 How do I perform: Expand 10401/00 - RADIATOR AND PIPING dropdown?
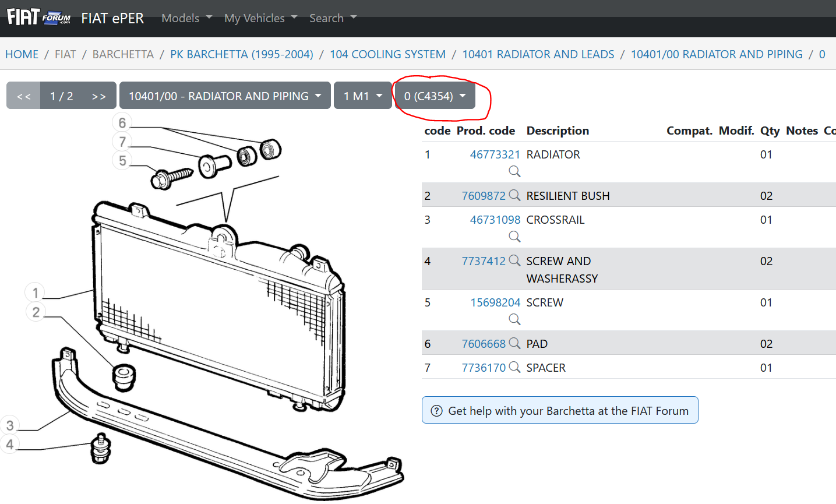coord(225,96)
